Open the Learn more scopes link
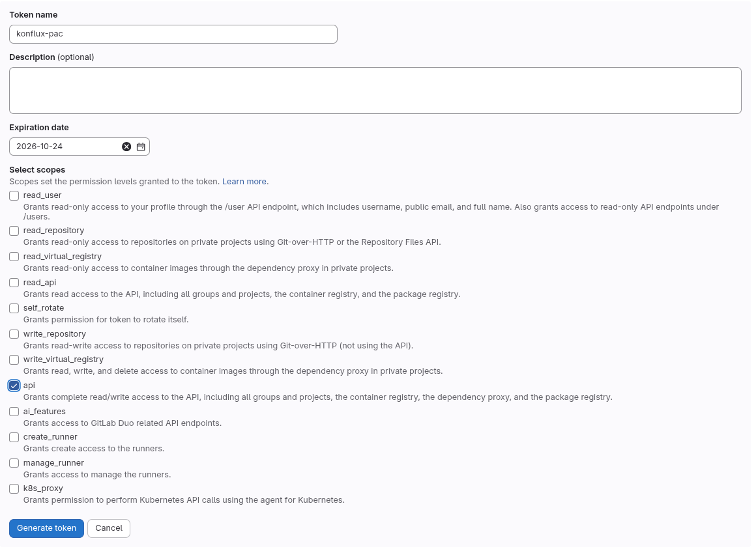Screen dimensions: 756x549 point(244,182)
